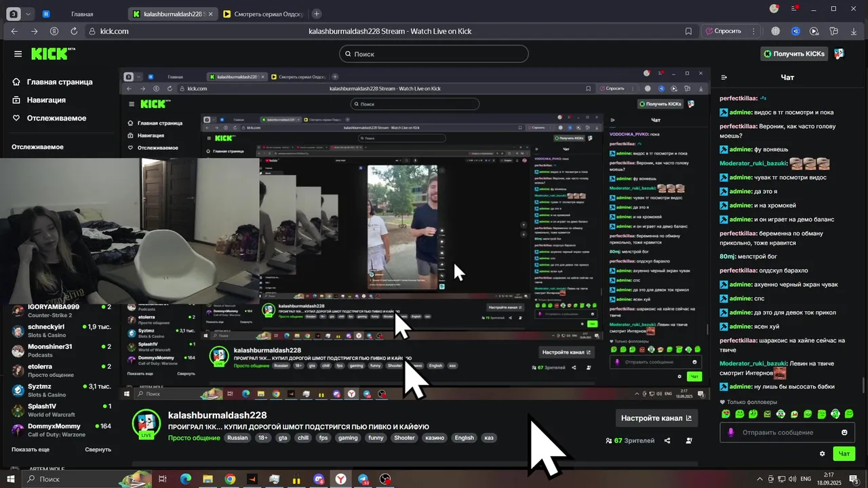The height and width of the screenshot is (488, 868).
Task: Open Microsoft Edge from the taskbar
Action: [x=185, y=479]
